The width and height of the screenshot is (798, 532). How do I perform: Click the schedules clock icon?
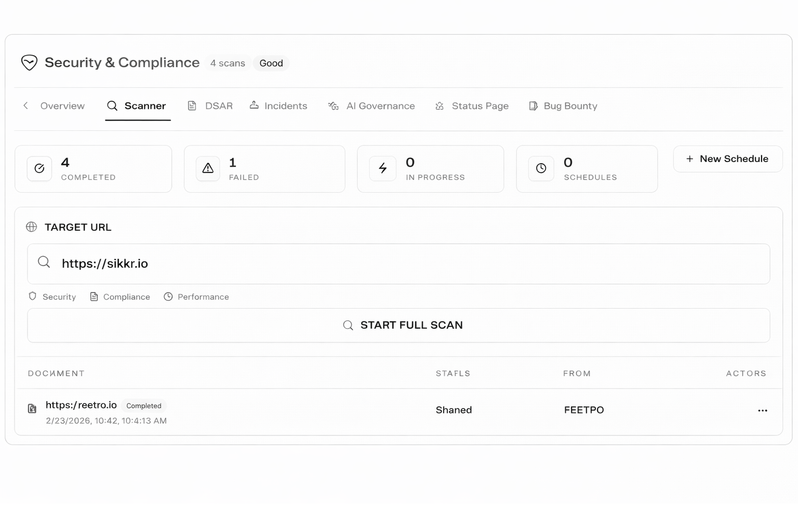pos(541,168)
